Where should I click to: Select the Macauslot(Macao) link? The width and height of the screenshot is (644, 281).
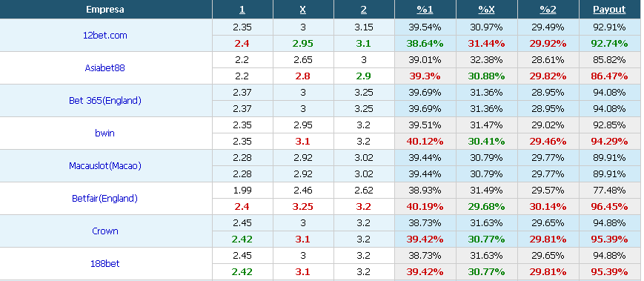pos(105,165)
